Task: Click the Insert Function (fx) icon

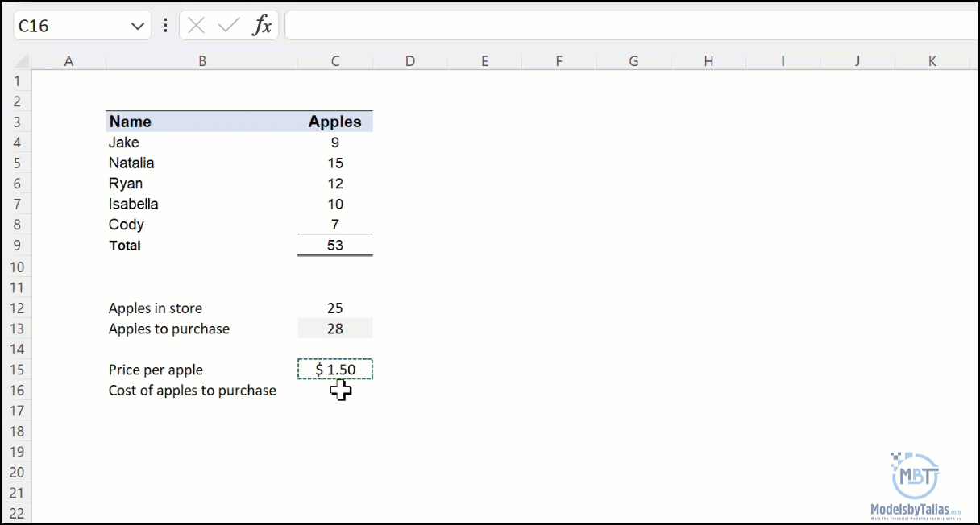Action: (264, 25)
